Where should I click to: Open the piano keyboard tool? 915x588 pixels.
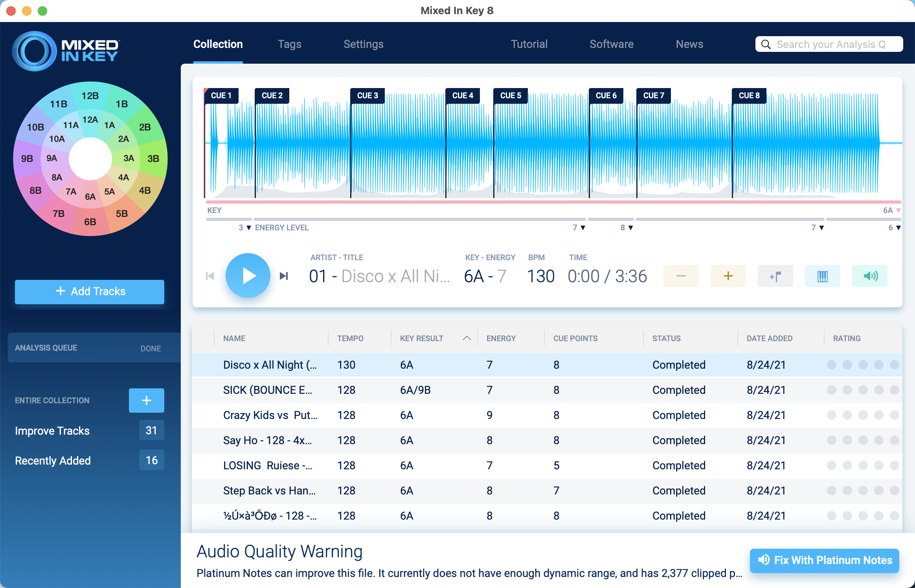(822, 276)
